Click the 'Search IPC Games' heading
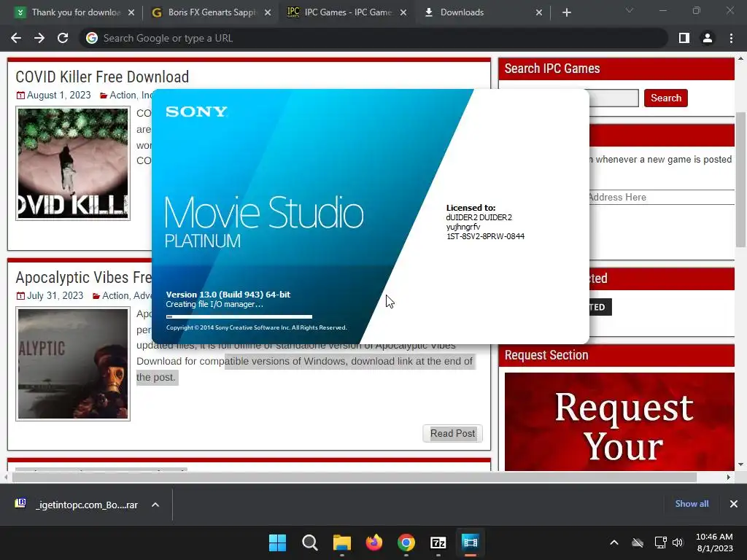Viewport: 747px width, 560px height. coord(552,69)
